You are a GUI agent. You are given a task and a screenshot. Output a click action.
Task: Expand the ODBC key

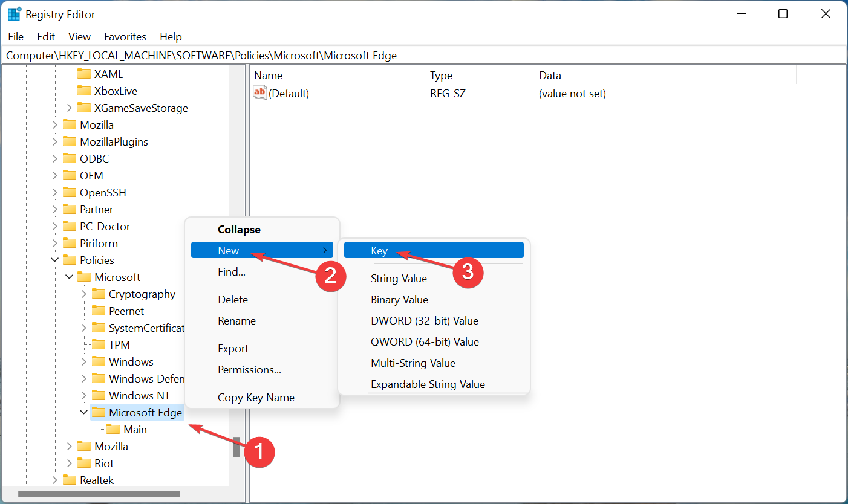pos(54,159)
